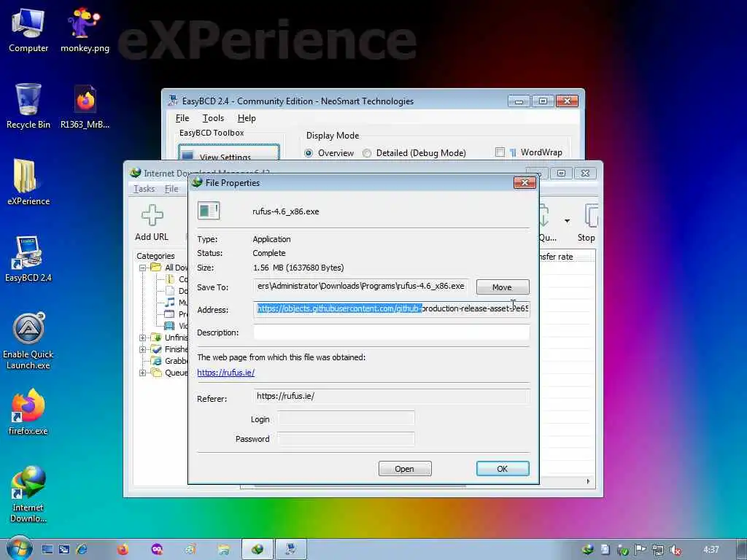Click the Add URL plus icon in IDM
747x560 pixels.
click(x=152, y=215)
